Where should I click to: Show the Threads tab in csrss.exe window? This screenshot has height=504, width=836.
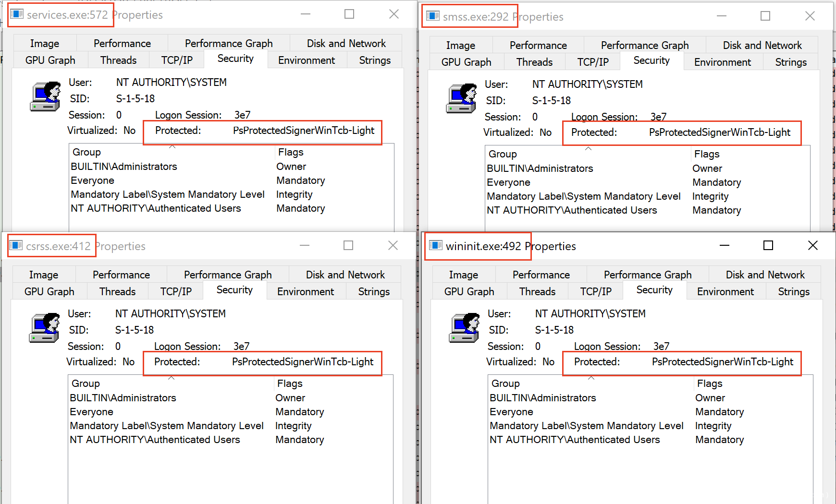coord(118,291)
